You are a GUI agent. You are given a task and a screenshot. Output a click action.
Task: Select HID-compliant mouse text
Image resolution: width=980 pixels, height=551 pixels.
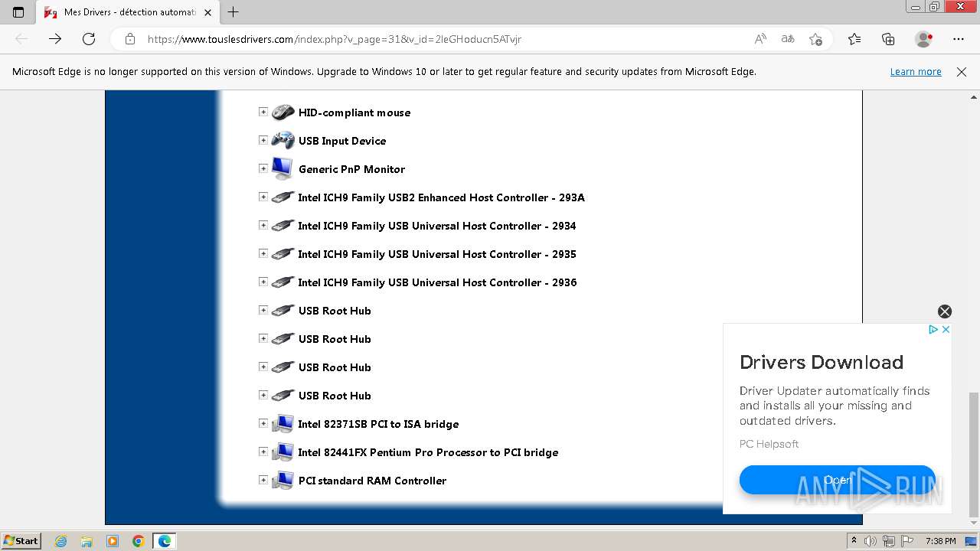pyautogui.click(x=354, y=112)
